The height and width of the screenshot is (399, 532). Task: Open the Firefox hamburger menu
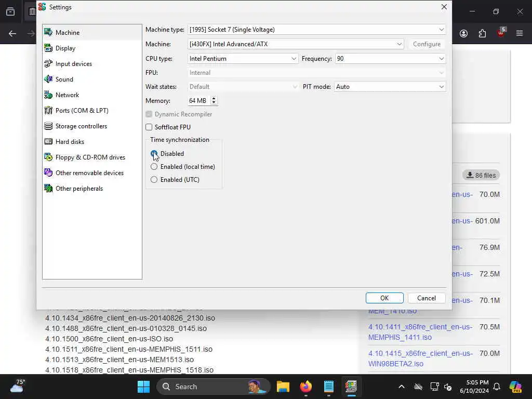tap(520, 33)
